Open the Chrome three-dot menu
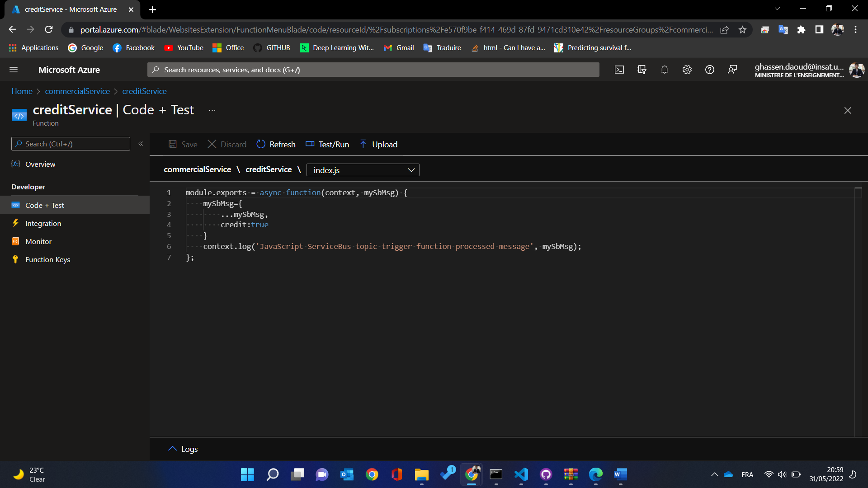This screenshot has height=488, width=868. (855, 29)
